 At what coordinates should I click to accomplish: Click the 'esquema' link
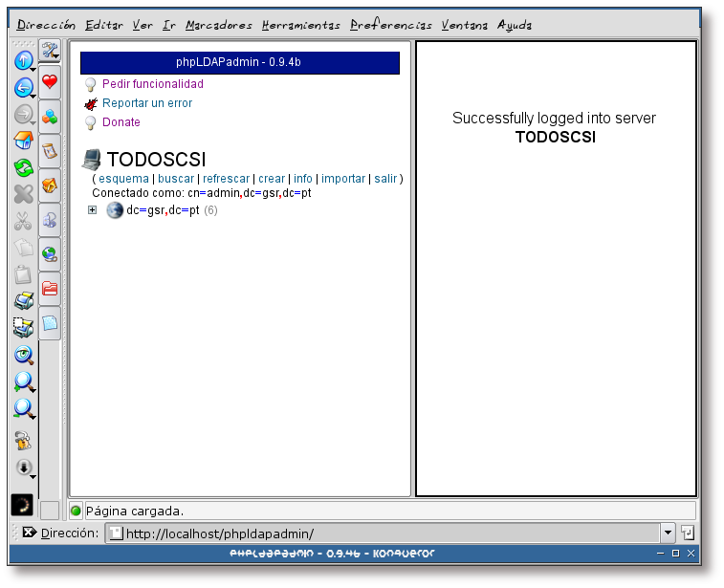coord(123,179)
